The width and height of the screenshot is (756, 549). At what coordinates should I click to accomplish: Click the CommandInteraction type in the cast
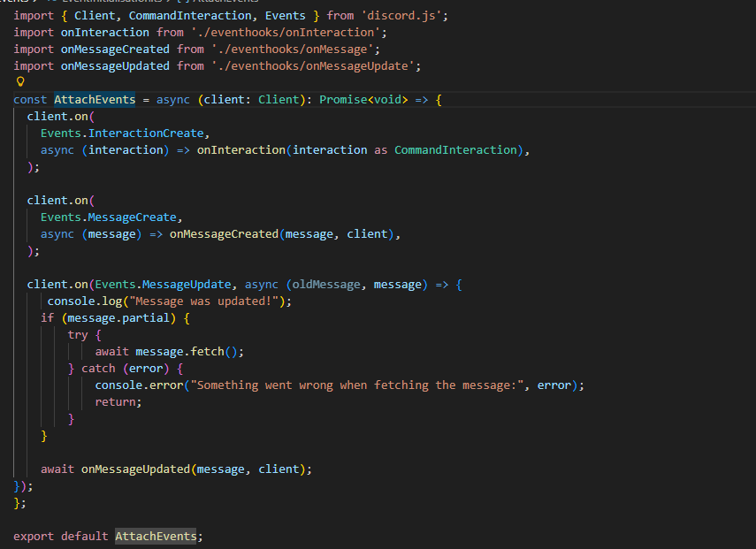tap(455, 150)
